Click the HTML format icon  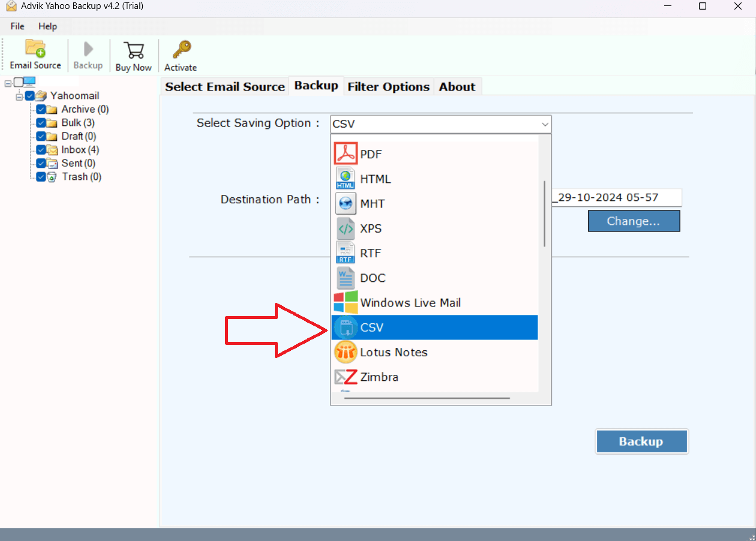pyautogui.click(x=346, y=179)
